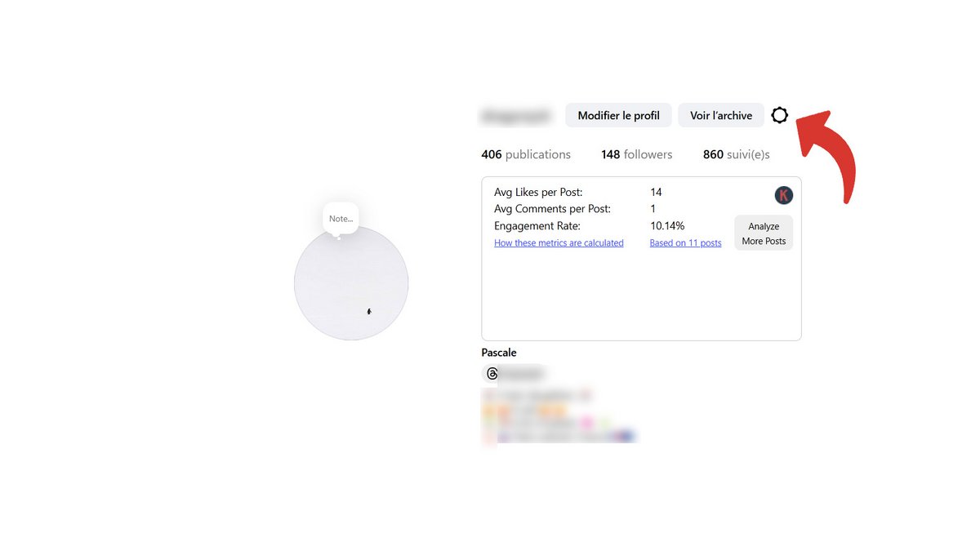Click the Threads logo icon
Screen dimensions: 980x551
492,374
